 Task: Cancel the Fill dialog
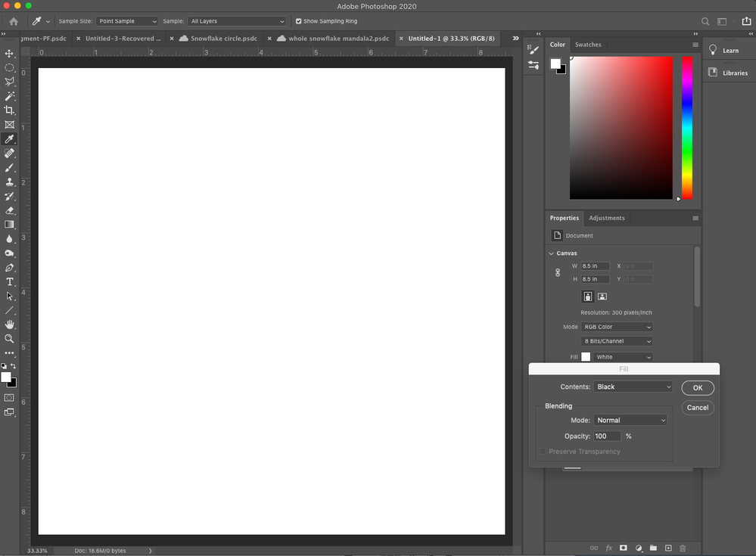pyautogui.click(x=697, y=407)
